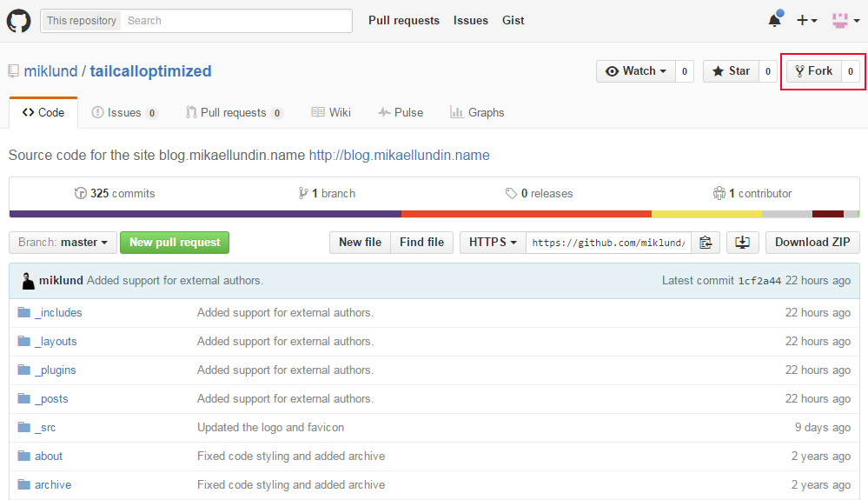This screenshot has width=868, height=500.
Task: Open the repository Pull requests tab
Action: (235, 113)
